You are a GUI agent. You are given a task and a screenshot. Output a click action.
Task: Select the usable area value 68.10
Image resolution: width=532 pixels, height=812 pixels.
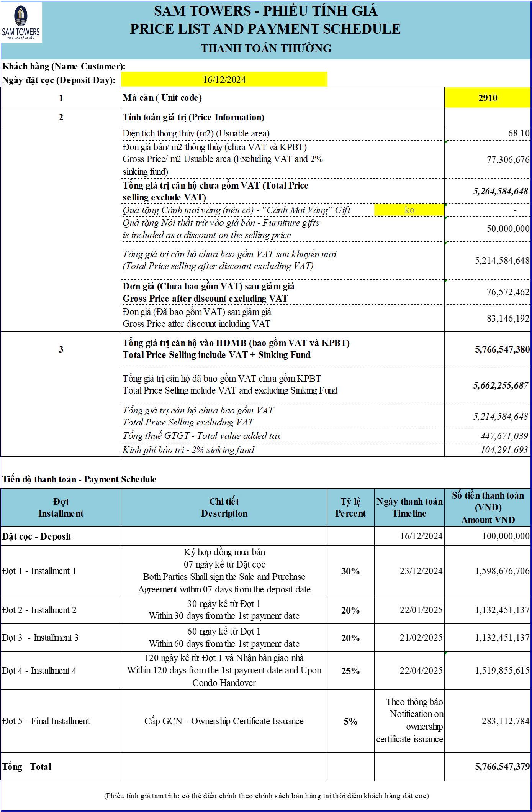click(x=519, y=133)
